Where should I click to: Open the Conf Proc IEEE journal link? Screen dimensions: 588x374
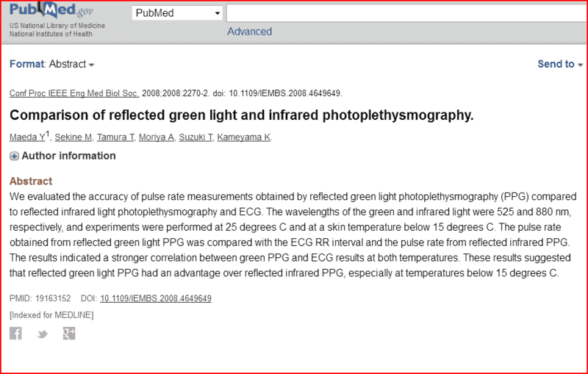74,93
